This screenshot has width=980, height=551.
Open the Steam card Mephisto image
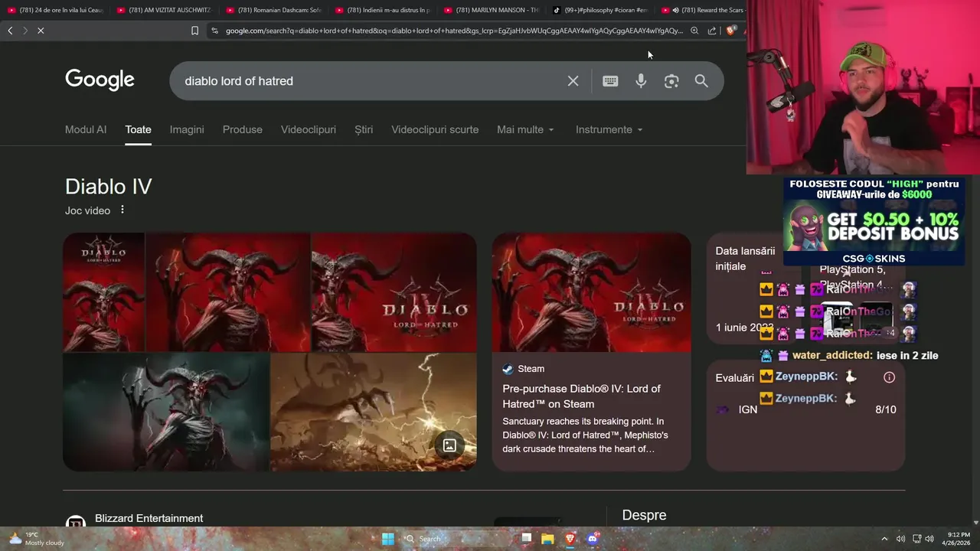[x=591, y=292]
